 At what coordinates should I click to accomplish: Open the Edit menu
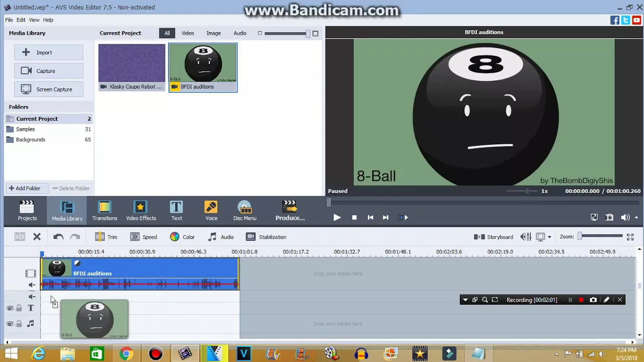click(21, 20)
